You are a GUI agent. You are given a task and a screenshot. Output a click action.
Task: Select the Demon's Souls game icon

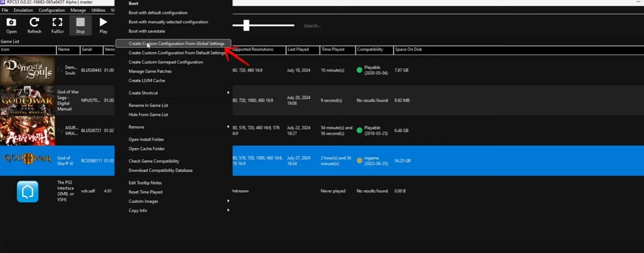pos(28,70)
